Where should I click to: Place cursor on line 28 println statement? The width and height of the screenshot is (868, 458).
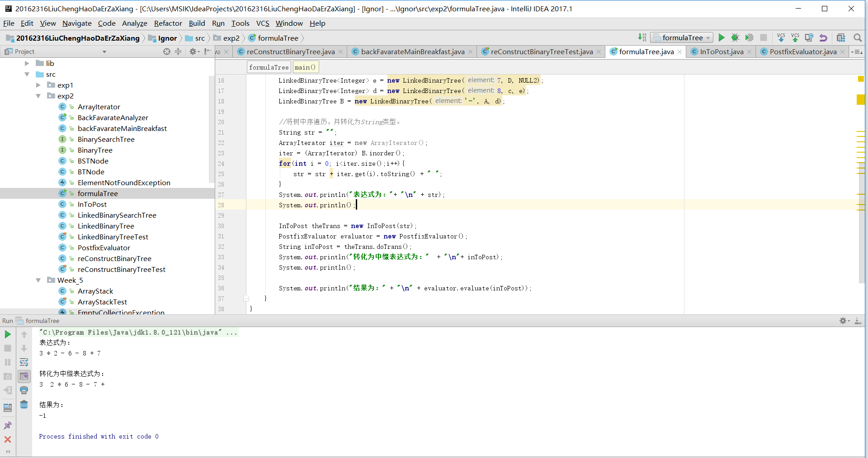pos(316,205)
